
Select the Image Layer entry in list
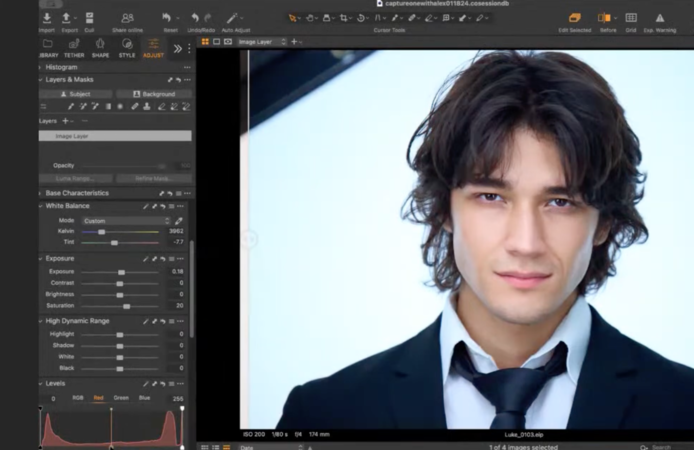point(115,136)
